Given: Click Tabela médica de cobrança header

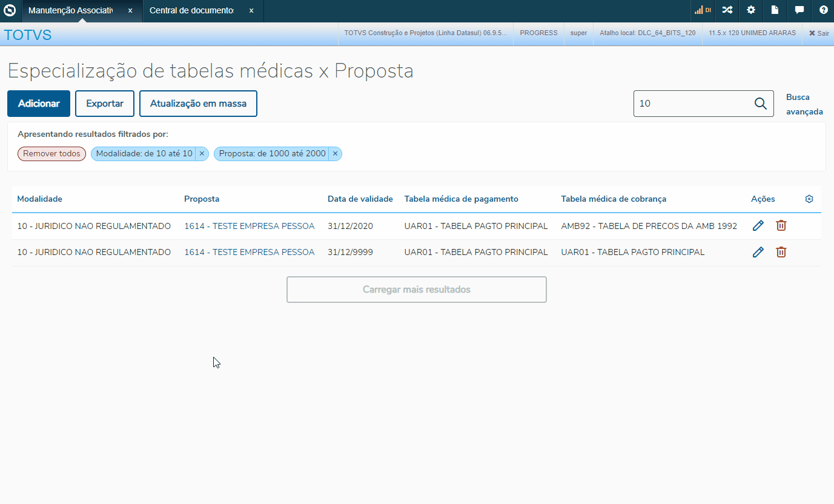Looking at the screenshot, I should coord(614,199).
